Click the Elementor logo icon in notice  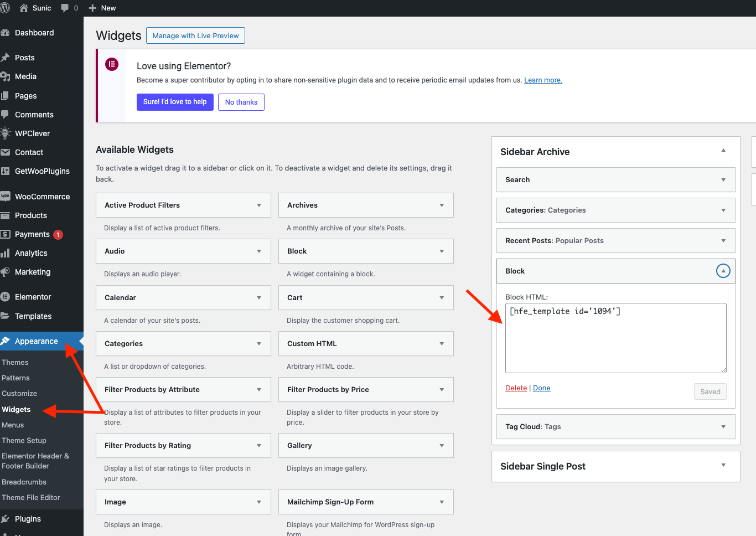tap(112, 64)
